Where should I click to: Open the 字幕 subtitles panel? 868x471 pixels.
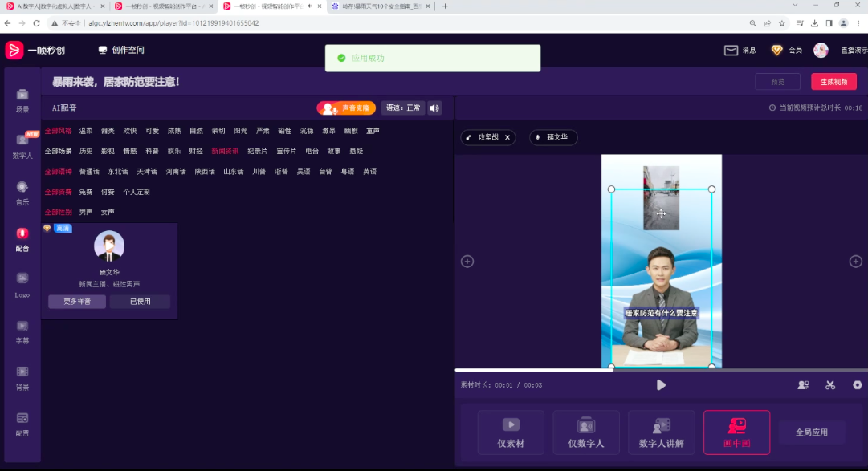tap(22, 332)
